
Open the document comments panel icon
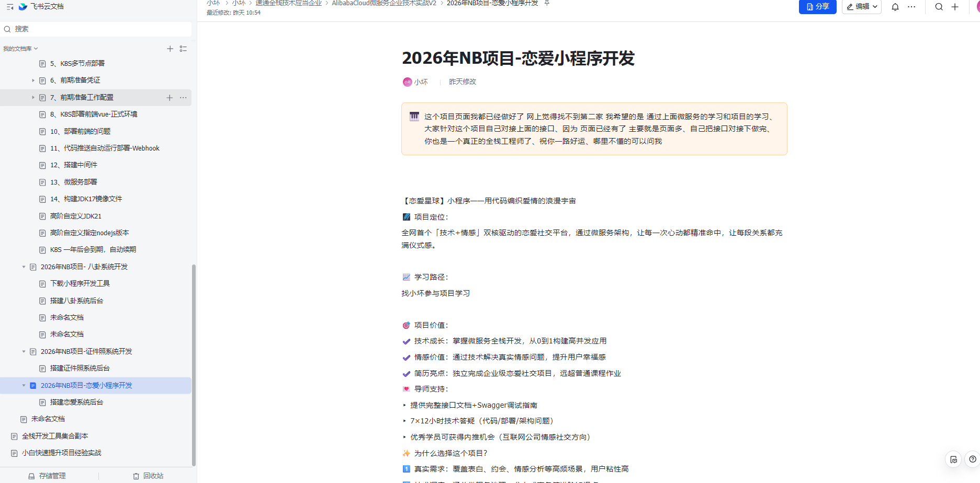(953, 459)
